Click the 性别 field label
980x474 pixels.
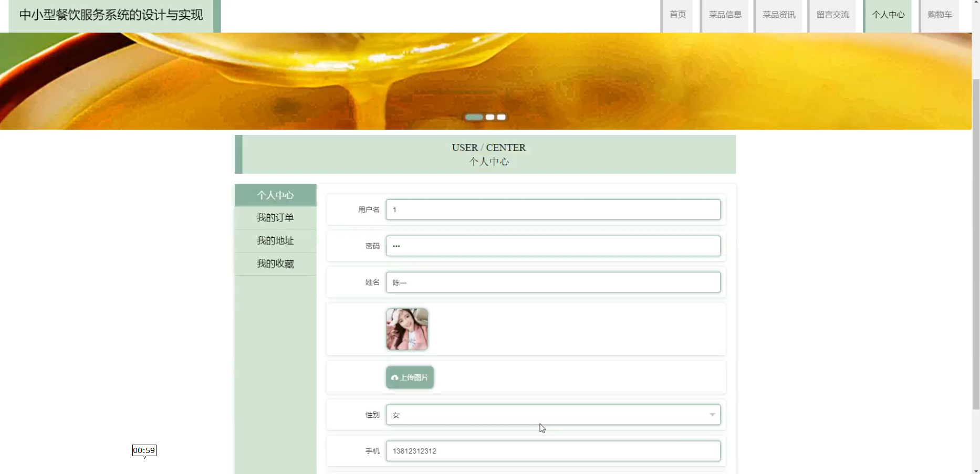click(372, 415)
